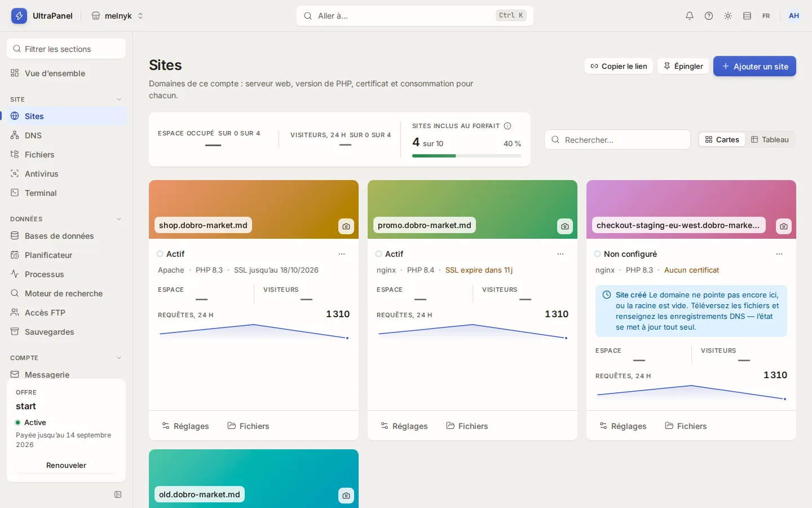Open Planificateur in sidebar
This screenshot has height=508, width=812.
click(x=67, y=255)
